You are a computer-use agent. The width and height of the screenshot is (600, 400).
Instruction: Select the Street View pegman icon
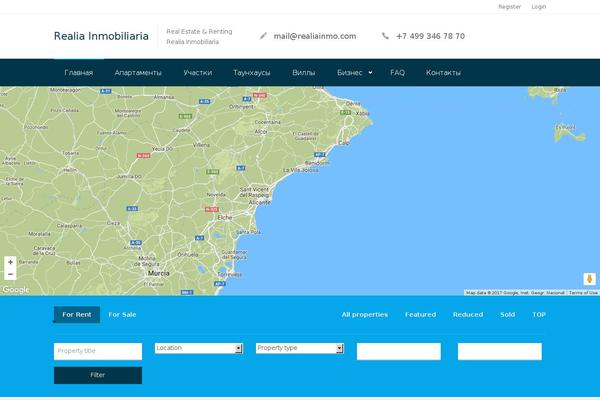pos(590,279)
